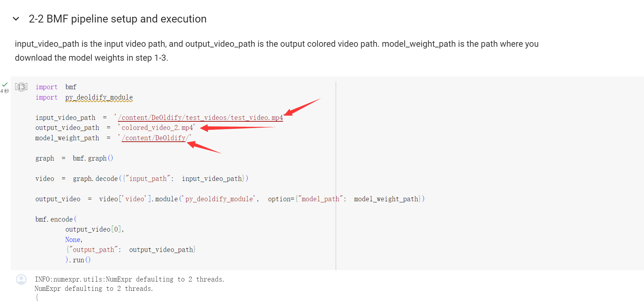Click the 'colored_video_2.mp4' output path string
This screenshot has width=644, height=303.
point(157,128)
